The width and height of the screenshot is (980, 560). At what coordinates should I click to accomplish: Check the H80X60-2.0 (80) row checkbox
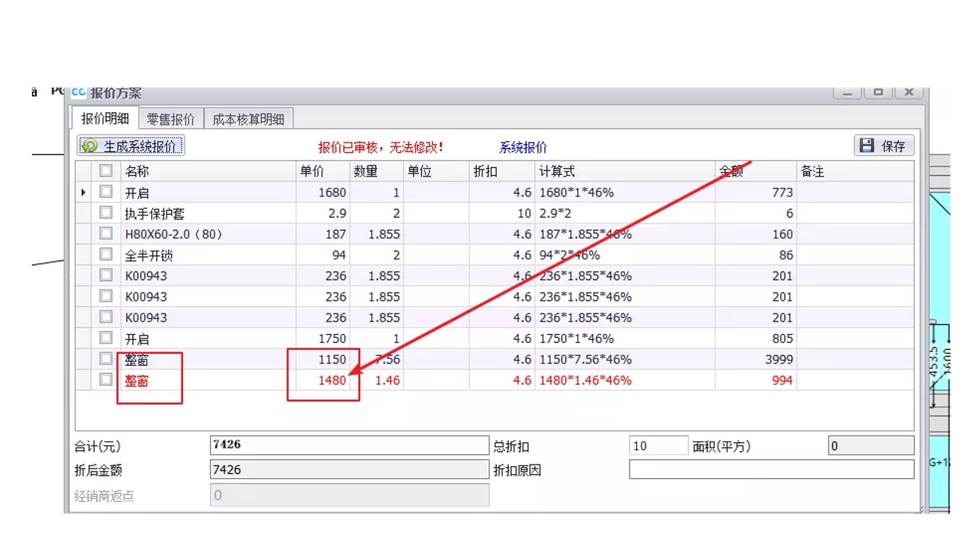tap(106, 234)
